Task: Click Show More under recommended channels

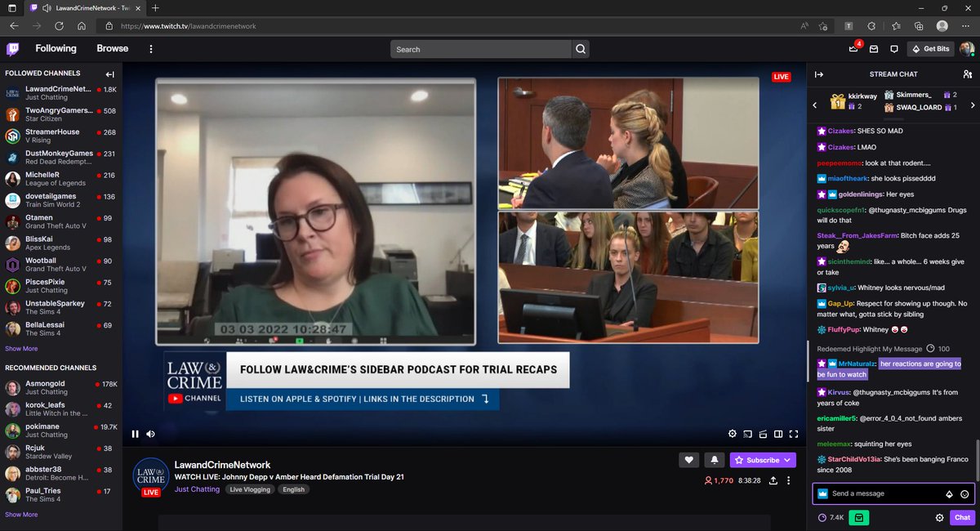Action: coord(21,515)
